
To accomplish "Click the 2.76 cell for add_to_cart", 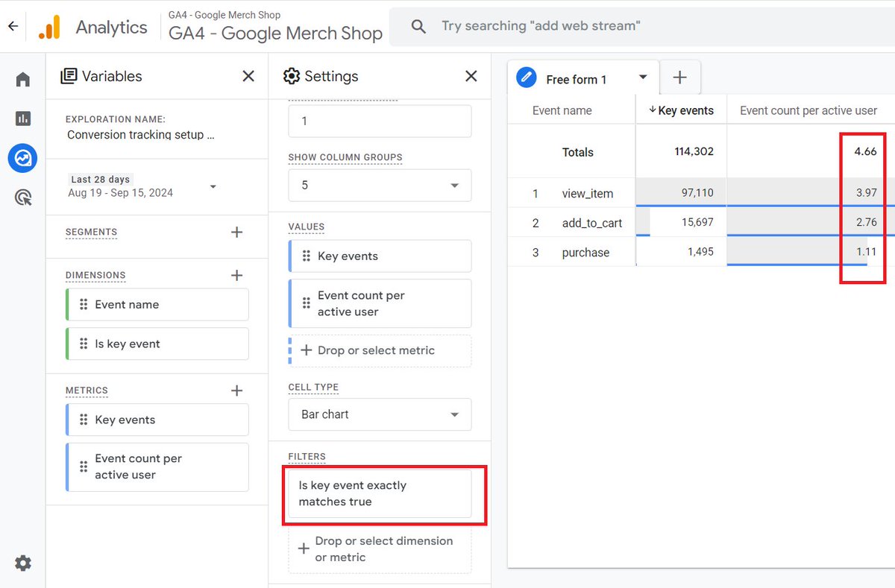I will click(866, 223).
